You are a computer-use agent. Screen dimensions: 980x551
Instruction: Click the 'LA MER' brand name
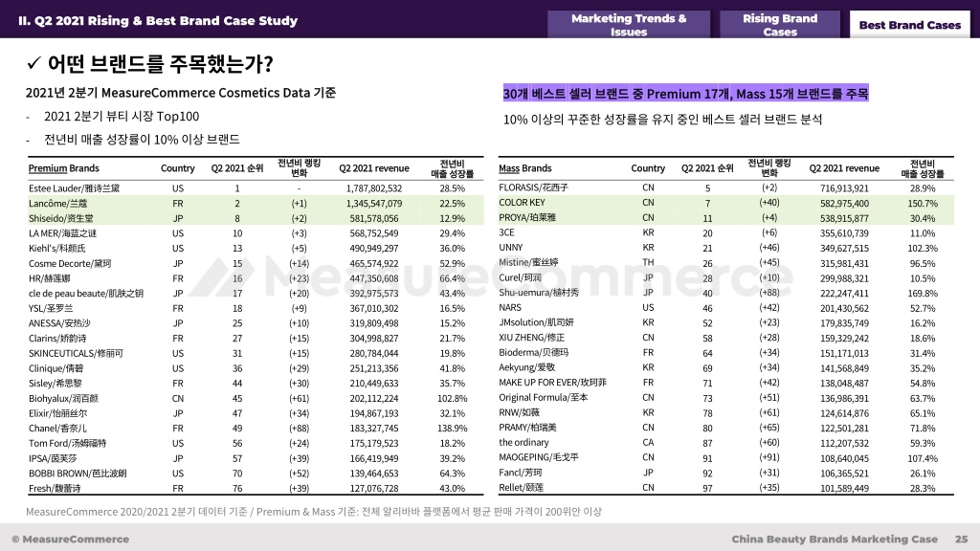coord(62,233)
